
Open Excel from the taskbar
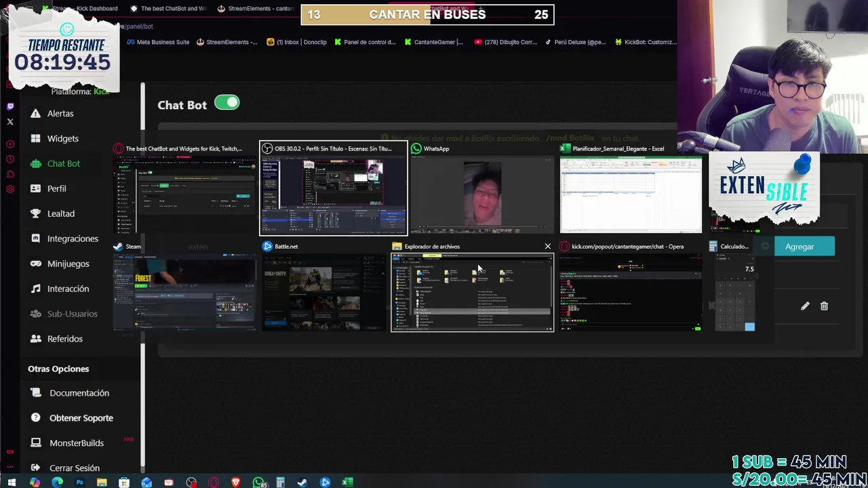[x=347, y=483]
